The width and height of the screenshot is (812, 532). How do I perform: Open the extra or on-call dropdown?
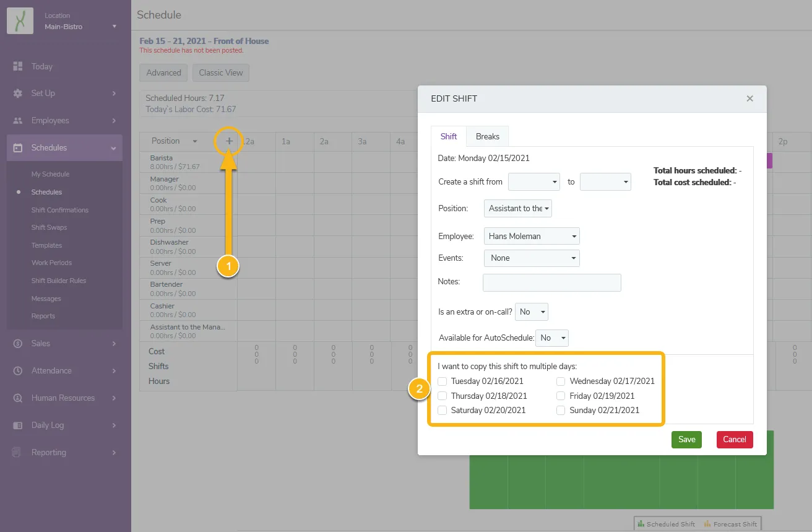click(532, 312)
